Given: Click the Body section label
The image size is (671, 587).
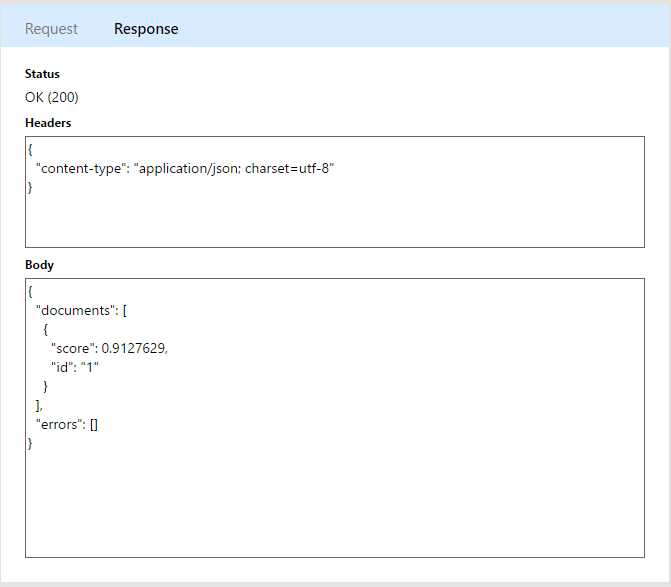Looking at the screenshot, I should (39, 265).
